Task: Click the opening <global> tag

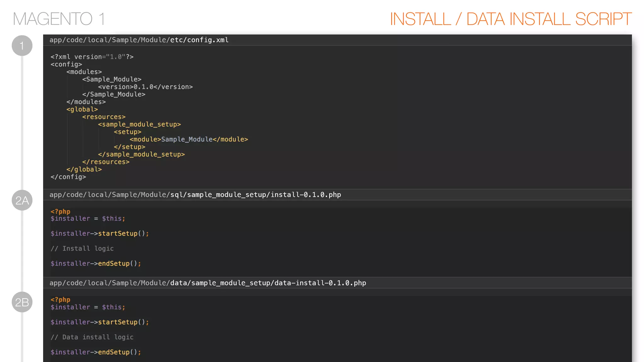Action: [82, 109]
